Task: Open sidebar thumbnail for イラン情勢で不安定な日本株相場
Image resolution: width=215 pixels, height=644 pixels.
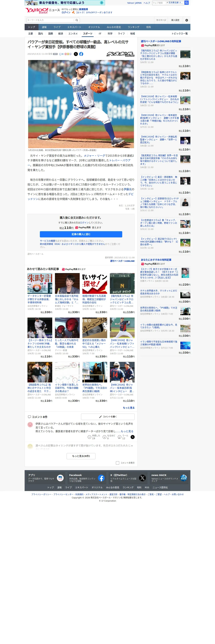Action: (x=185, y=345)
